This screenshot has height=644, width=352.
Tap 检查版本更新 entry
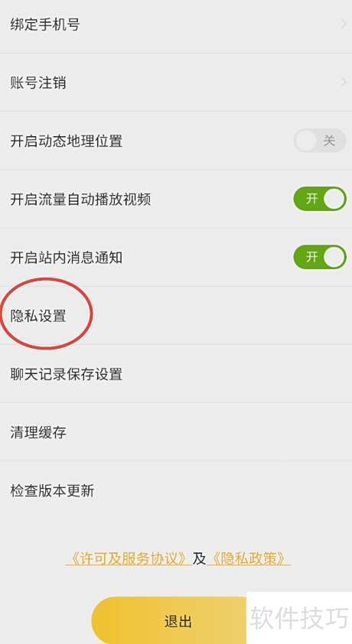click(x=176, y=490)
